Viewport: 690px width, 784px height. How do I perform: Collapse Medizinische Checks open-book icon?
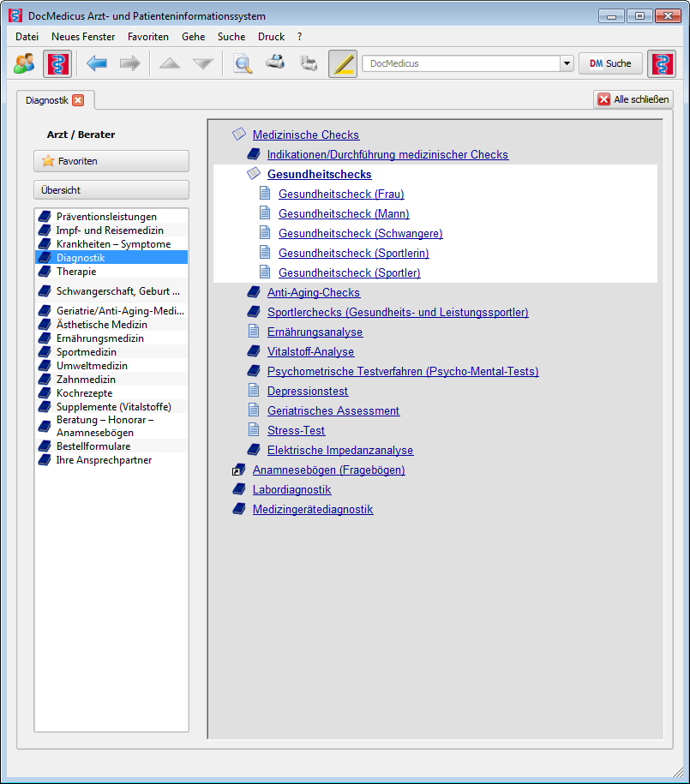click(x=239, y=134)
